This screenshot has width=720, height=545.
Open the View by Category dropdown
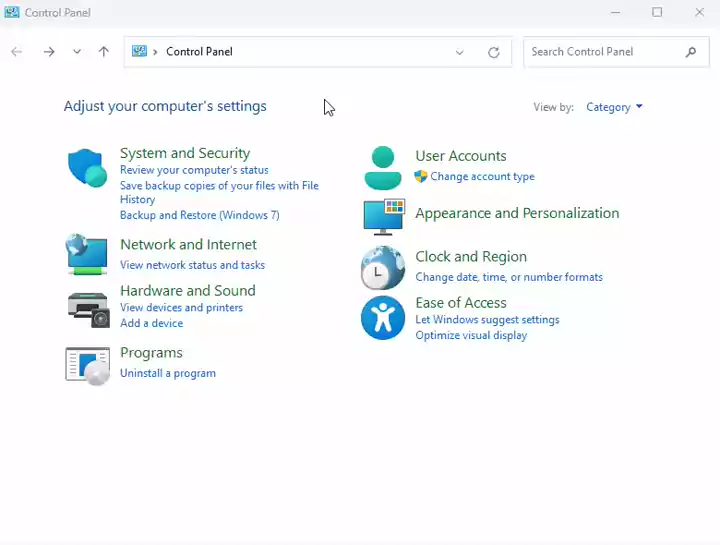(614, 107)
